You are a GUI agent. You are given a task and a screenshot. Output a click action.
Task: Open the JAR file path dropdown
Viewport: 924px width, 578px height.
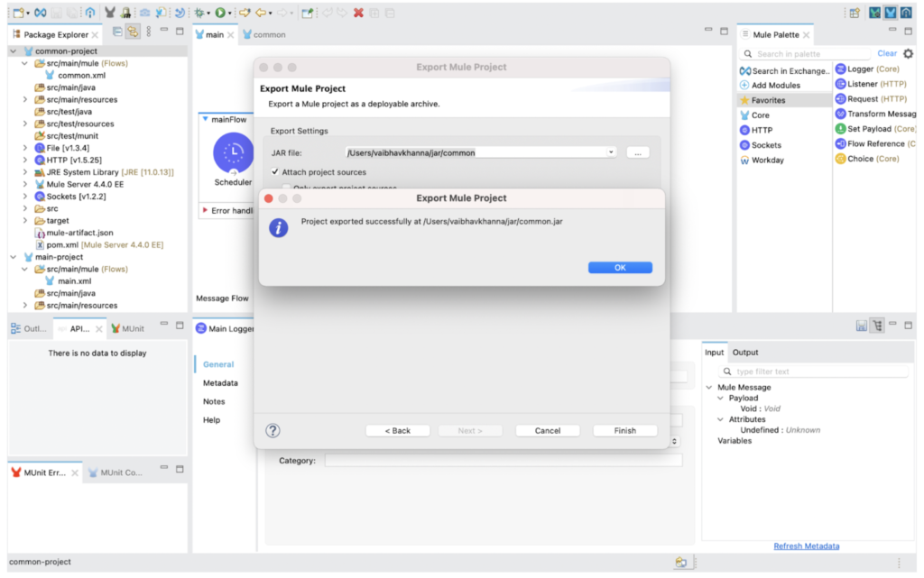click(x=611, y=153)
